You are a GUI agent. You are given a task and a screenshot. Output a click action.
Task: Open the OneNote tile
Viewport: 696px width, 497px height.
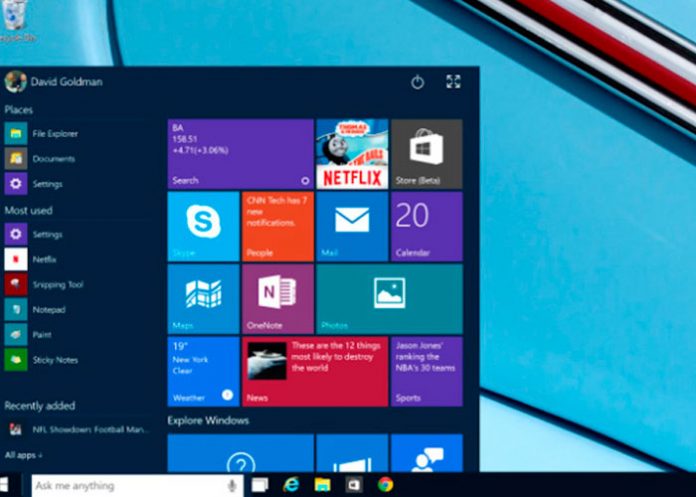tap(278, 299)
